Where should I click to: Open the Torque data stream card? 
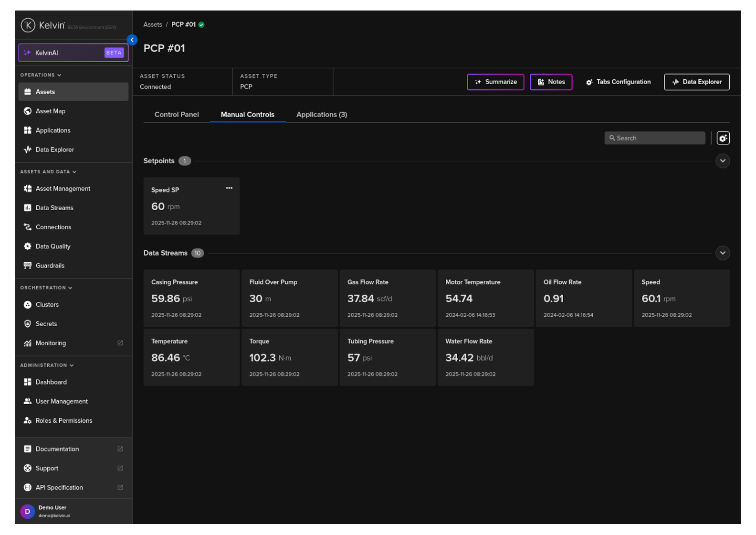pyautogui.click(x=289, y=357)
